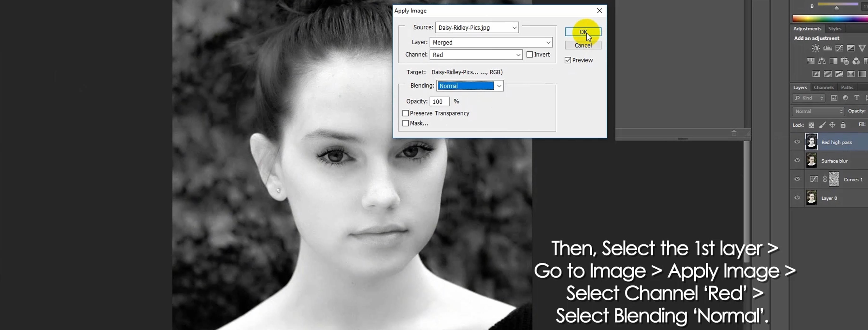Enable Preserve Transparency option
The image size is (868, 330).
(x=406, y=113)
